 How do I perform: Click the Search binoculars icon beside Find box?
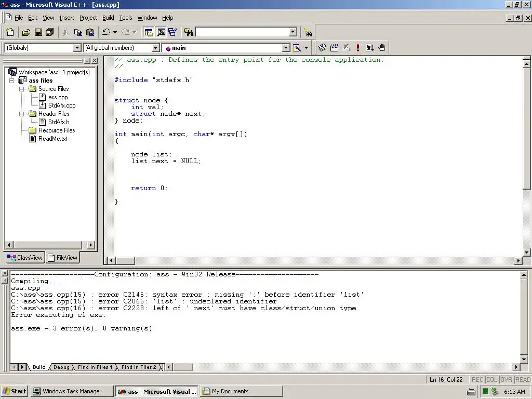point(308,33)
